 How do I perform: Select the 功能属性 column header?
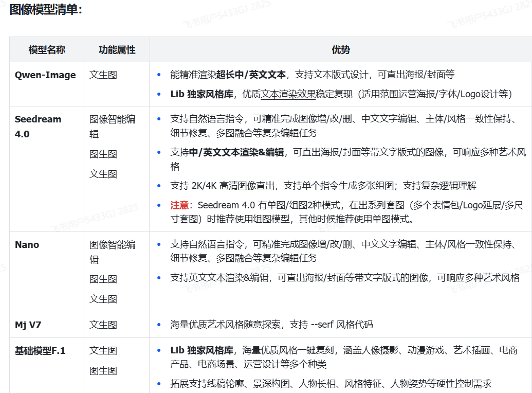click(117, 50)
